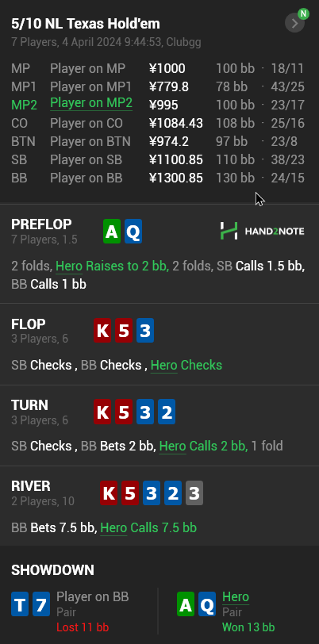Click Hero Checks in the Flop action
The height and width of the screenshot is (644, 319).
[186, 365]
